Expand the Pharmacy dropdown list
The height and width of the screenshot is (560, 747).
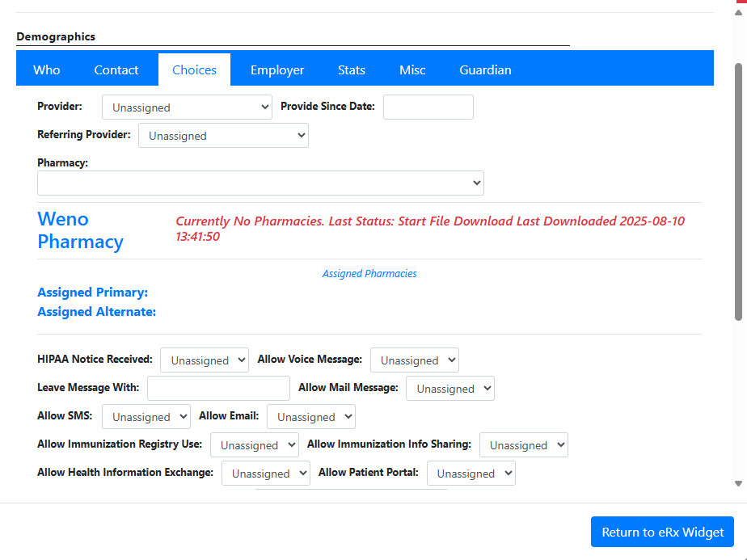coord(260,183)
